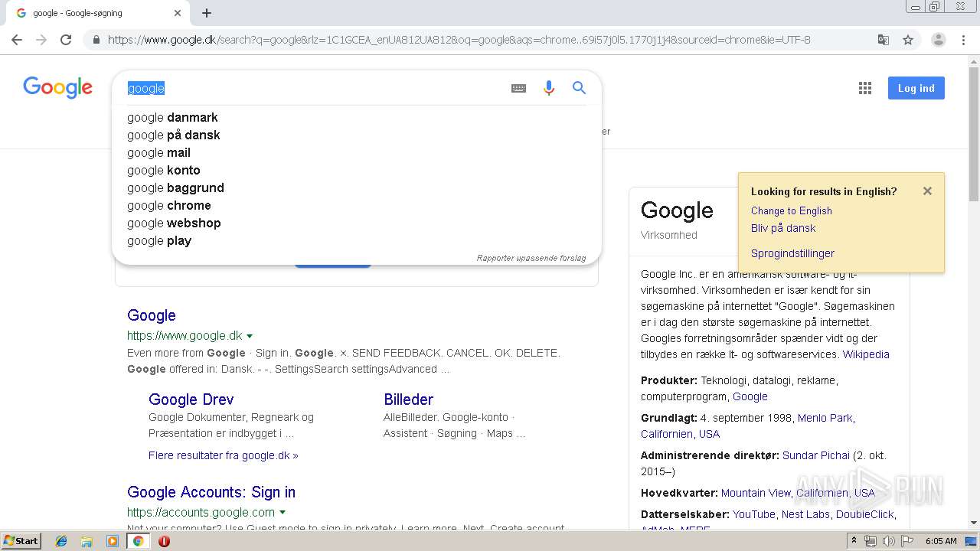
Task: Open the on-screen keyboard in the search box
Action: pos(518,88)
